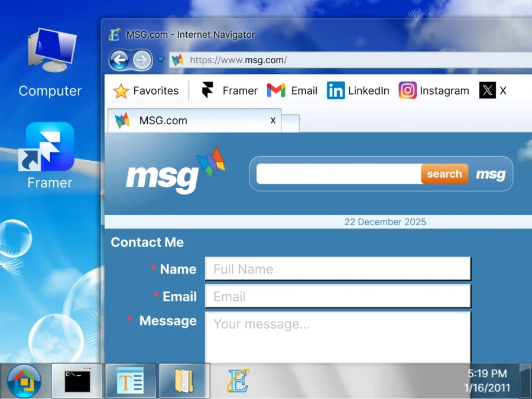Open Internet Navigator from the taskbar
This screenshot has height=399, width=532.
pos(238,381)
